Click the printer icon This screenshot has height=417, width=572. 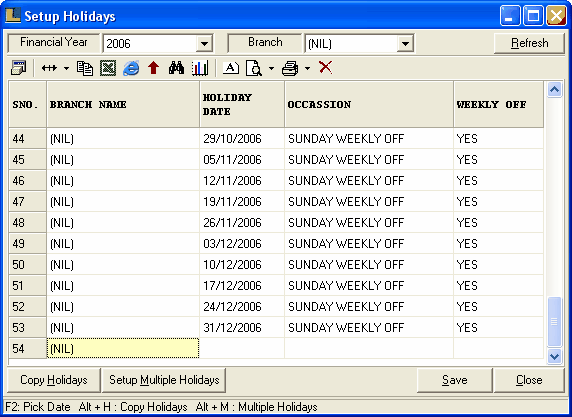(x=290, y=68)
